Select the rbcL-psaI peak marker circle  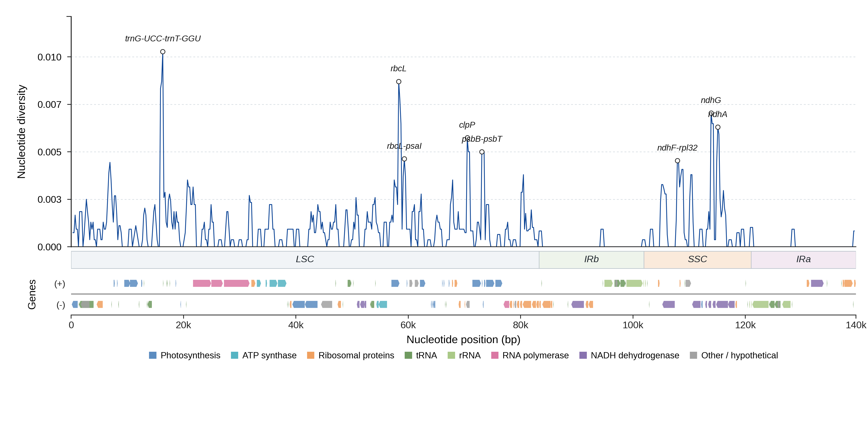click(404, 159)
